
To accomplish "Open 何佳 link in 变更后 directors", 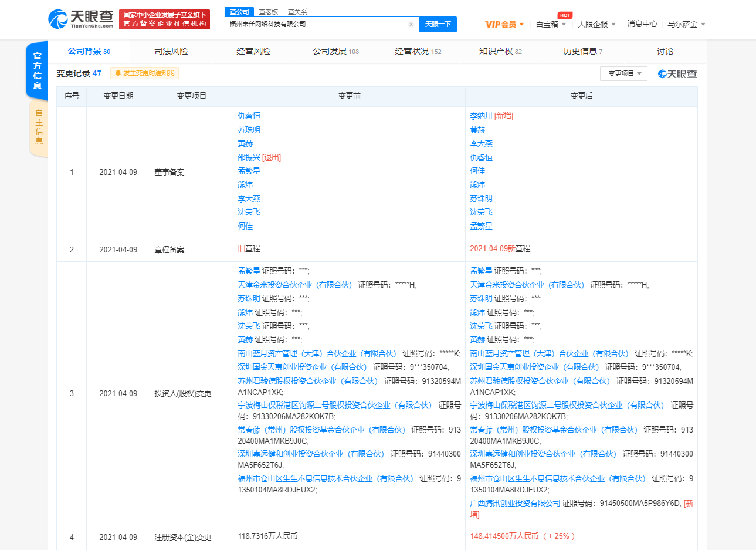I will click(x=477, y=171).
